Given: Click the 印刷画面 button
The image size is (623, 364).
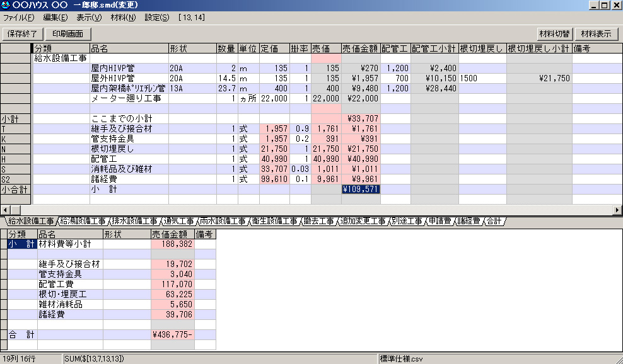Looking at the screenshot, I should click(68, 34).
